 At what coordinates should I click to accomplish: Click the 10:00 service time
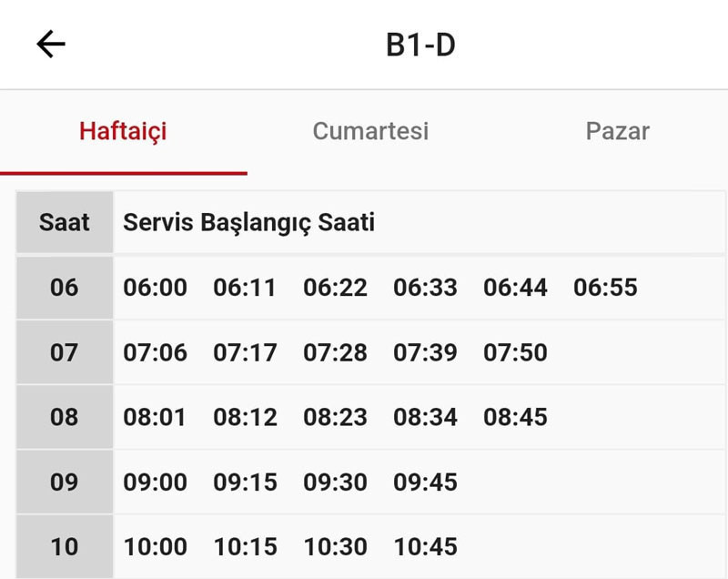[156, 547]
